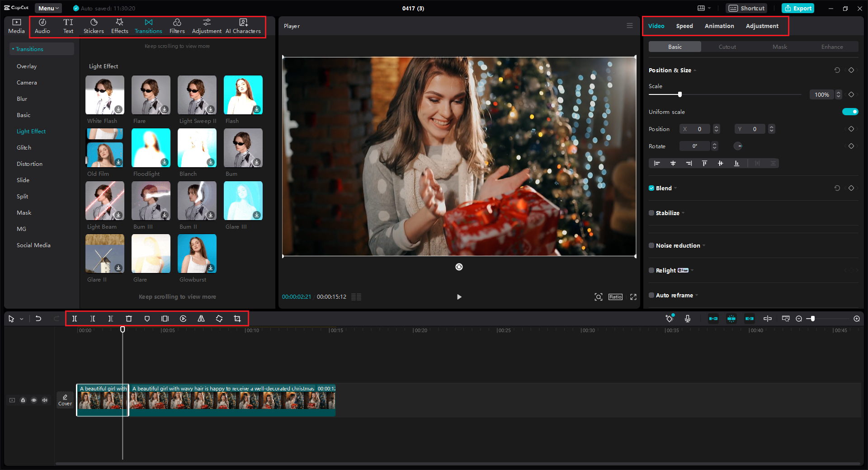The width and height of the screenshot is (868, 470).
Task: Select the Glowburst transition thumbnail
Action: (x=197, y=254)
